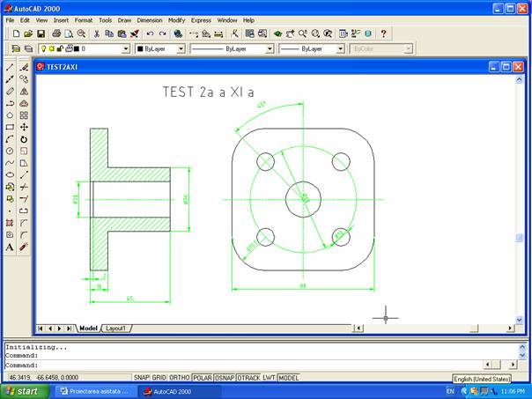Click the Undo arrow icon

(150, 33)
